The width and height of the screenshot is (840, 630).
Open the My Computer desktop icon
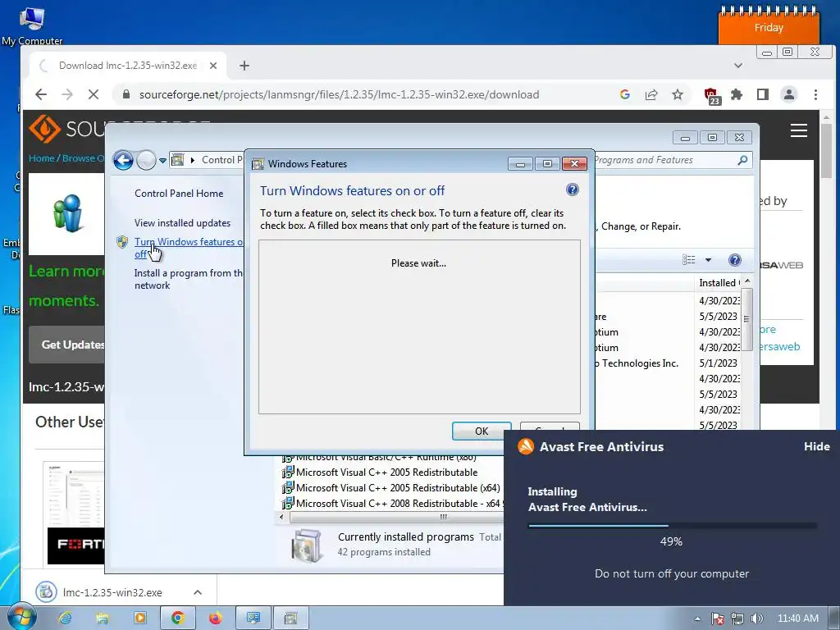[x=32, y=25]
